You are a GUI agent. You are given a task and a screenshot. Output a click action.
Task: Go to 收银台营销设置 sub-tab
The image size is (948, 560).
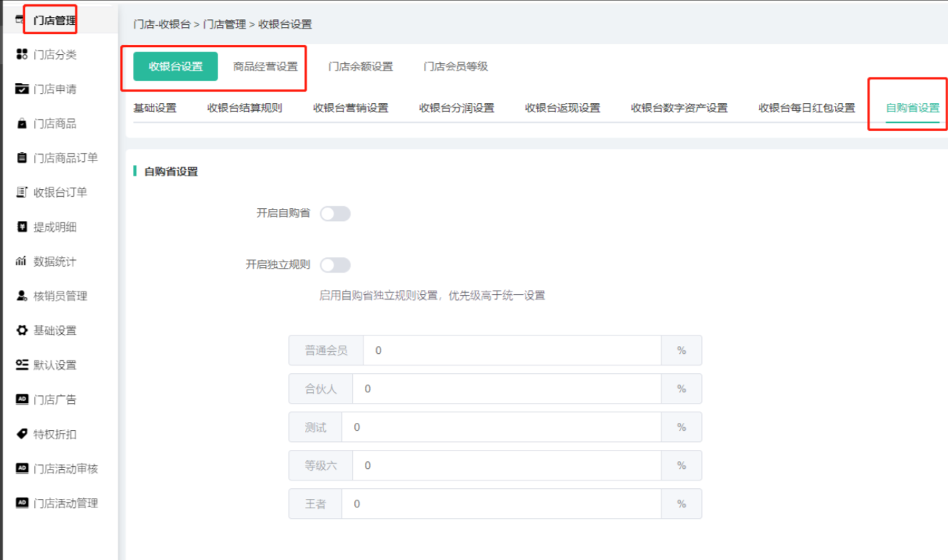pos(351,108)
